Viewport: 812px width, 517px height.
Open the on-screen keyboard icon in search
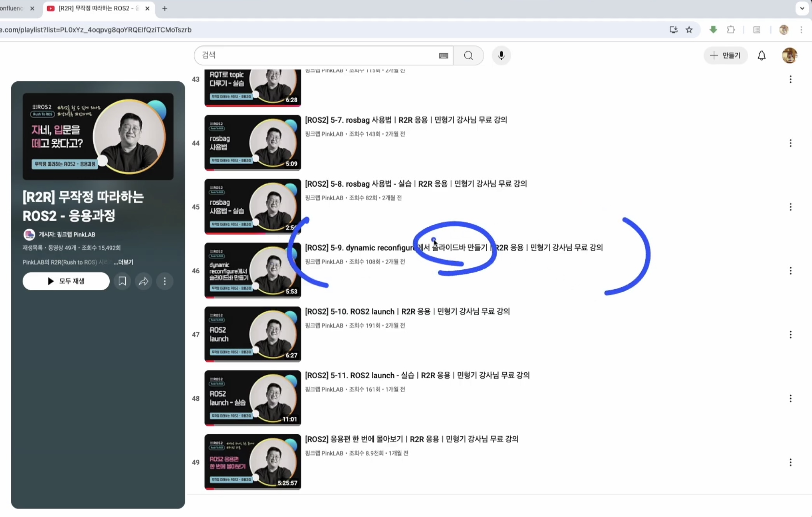[443, 56]
